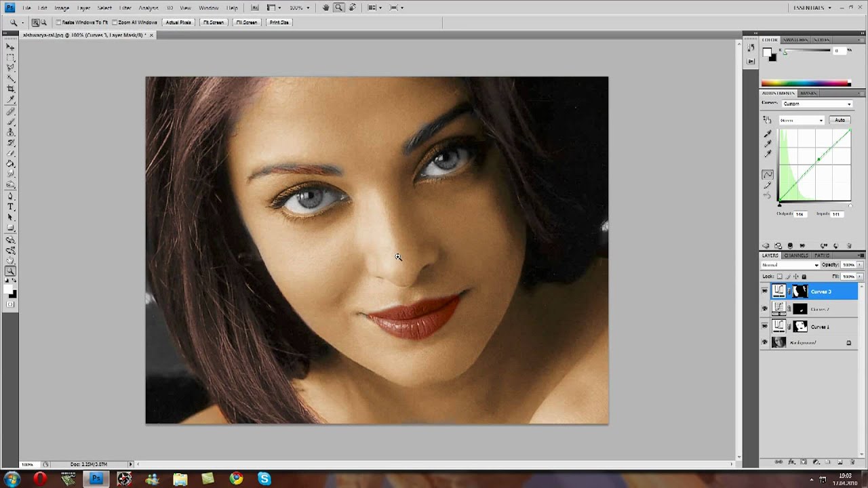The width and height of the screenshot is (868, 488).
Task: Enable Resize Windows To Fit checkbox
Action: pos(59,22)
